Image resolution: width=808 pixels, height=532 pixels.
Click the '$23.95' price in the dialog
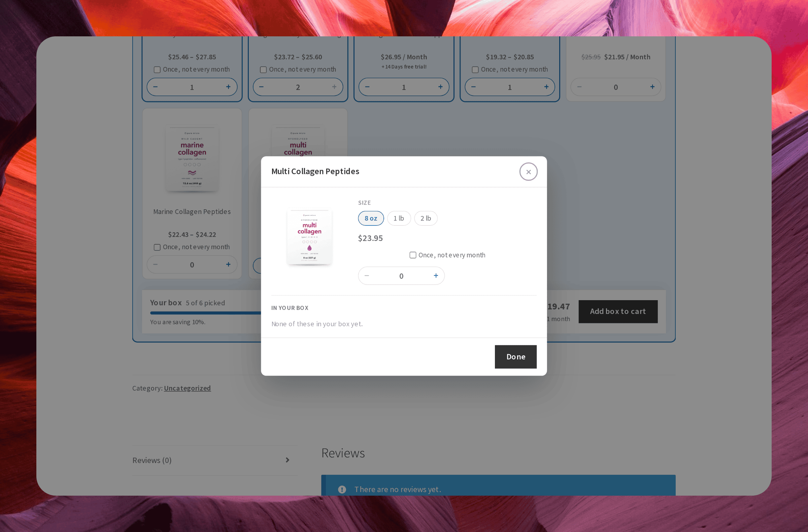pos(370,238)
